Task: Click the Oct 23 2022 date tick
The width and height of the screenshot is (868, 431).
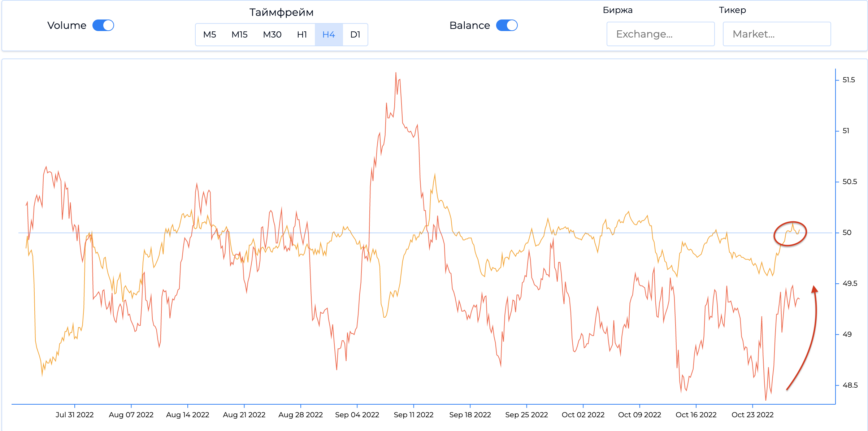Action: pyautogui.click(x=752, y=415)
